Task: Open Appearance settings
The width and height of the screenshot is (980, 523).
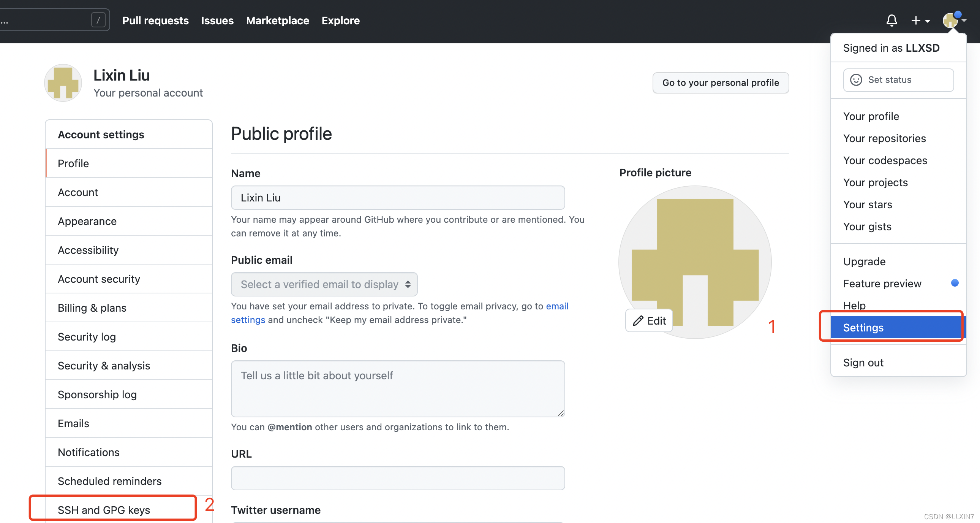Action: pyautogui.click(x=129, y=221)
